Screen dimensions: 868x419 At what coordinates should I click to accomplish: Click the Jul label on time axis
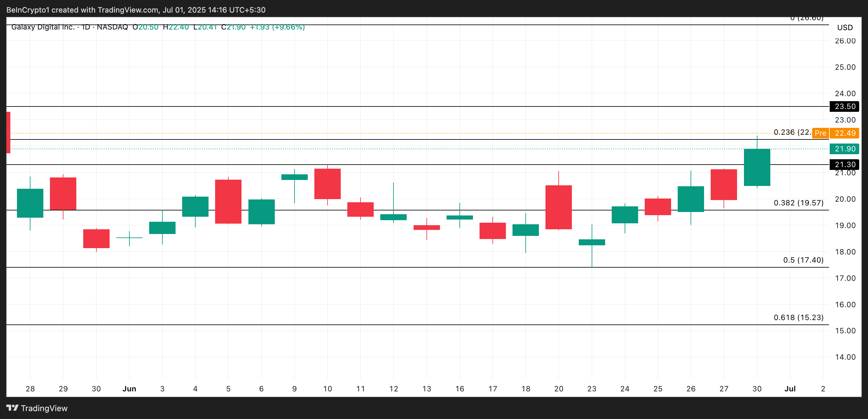(790, 389)
